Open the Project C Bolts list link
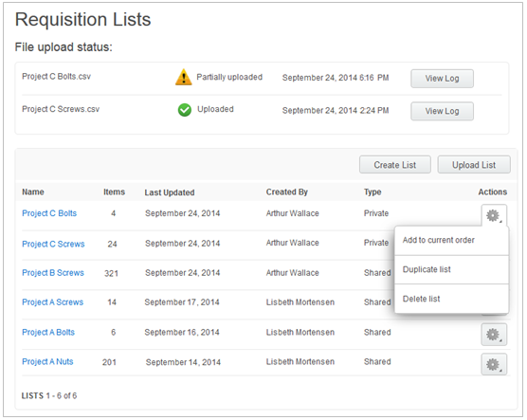 click(x=49, y=213)
